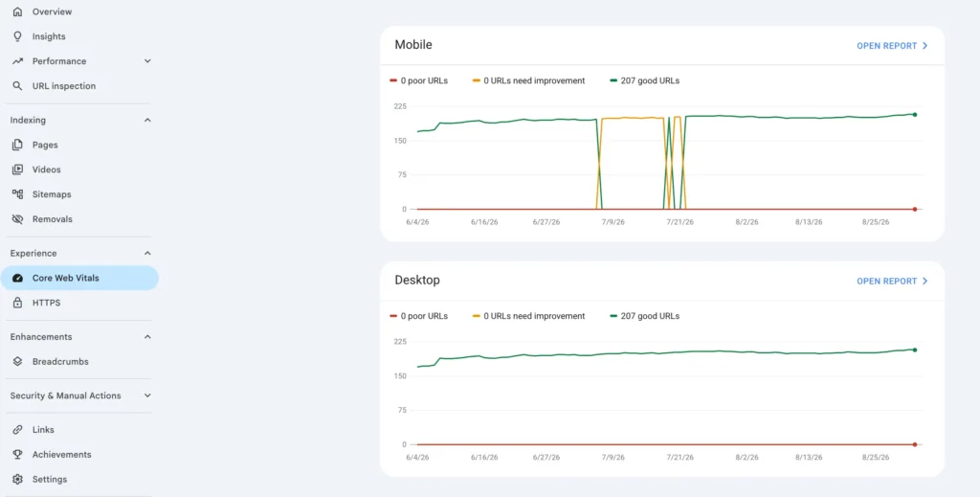Click the Experience section header
Viewport: 980px width, 497px height.
coord(33,253)
